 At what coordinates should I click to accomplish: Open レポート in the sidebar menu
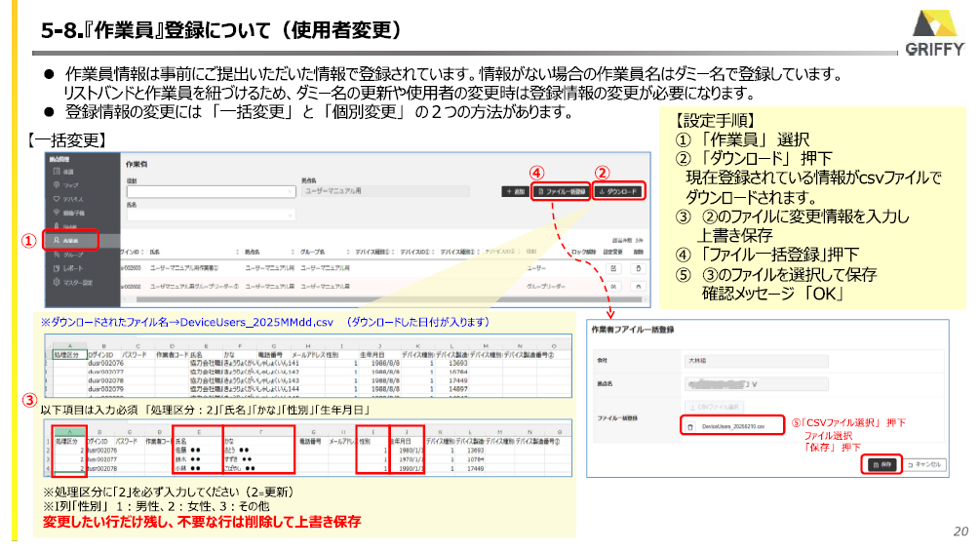pos(72,268)
